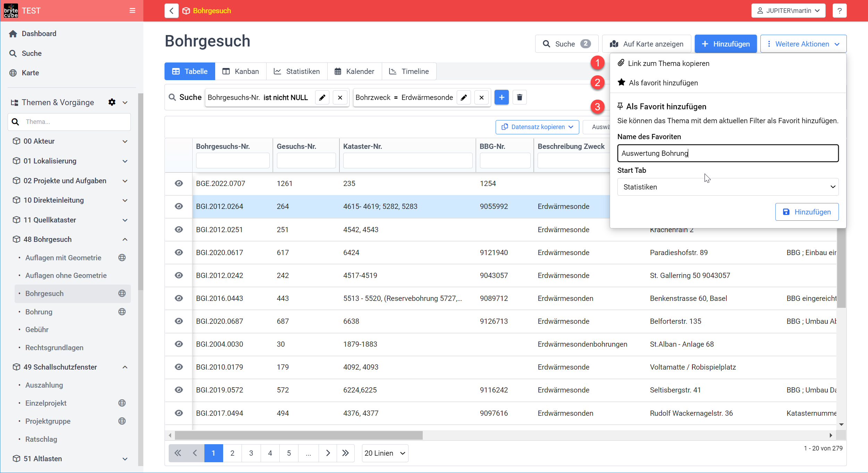Screen dimensions: 868x473
Task: Click the brytecube logo
Action: pos(11,11)
